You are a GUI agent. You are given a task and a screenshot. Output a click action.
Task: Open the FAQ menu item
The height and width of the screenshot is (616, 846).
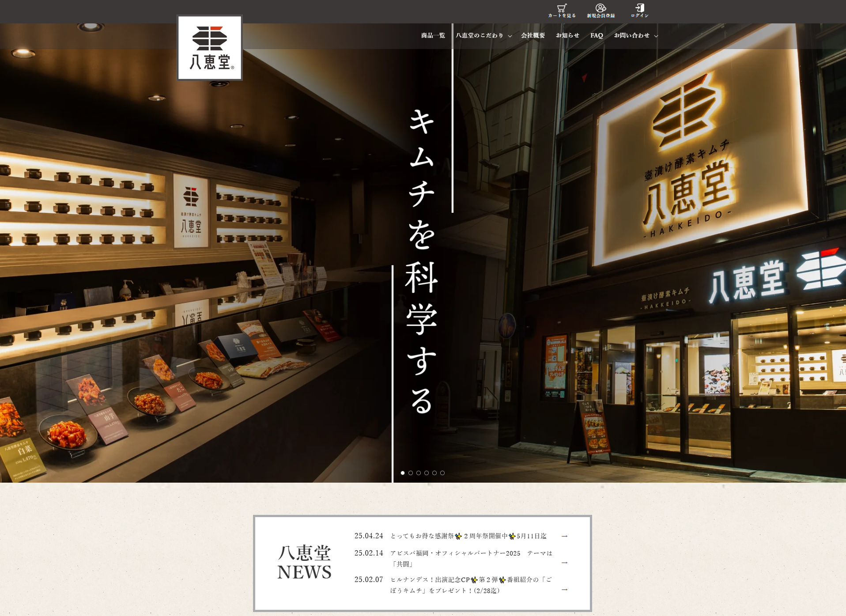597,35
